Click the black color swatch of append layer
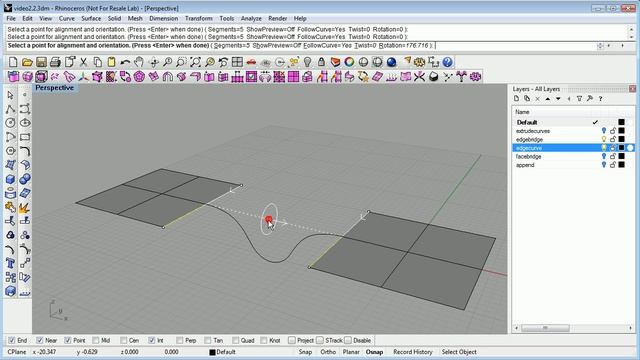640x360 pixels. tap(621, 165)
